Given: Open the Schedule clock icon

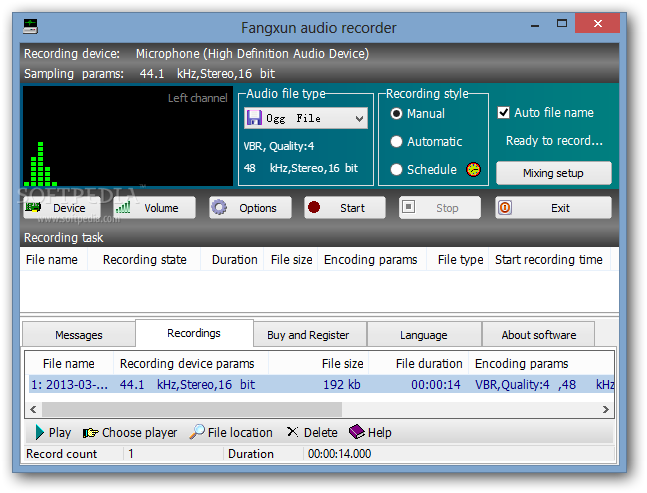Looking at the screenshot, I should 473,169.
